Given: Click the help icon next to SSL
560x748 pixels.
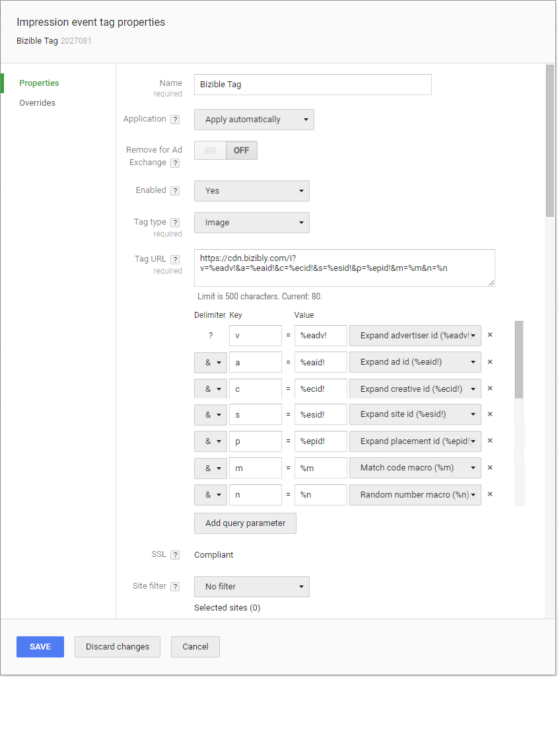Looking at the screenshot, I should 175,555.
